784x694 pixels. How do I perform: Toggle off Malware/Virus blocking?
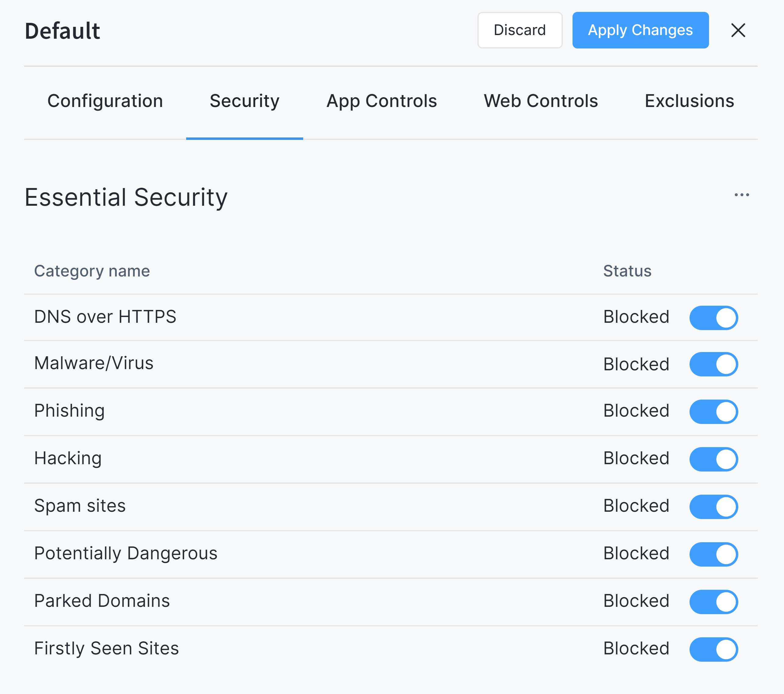pos(713,365)
